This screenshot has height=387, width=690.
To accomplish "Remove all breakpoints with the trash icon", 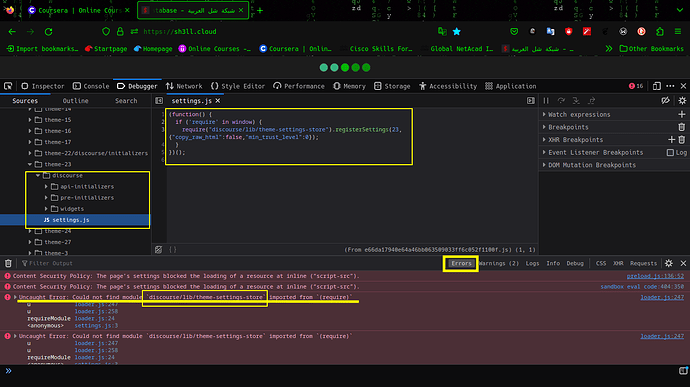I will click(x=682, y=127).
